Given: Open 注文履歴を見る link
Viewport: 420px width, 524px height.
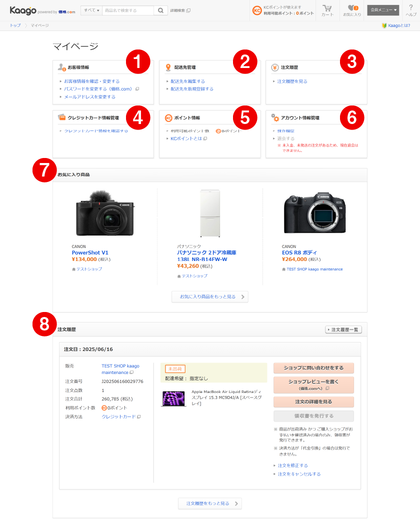Looking at the screenshot, I should (x=292, y=81).
